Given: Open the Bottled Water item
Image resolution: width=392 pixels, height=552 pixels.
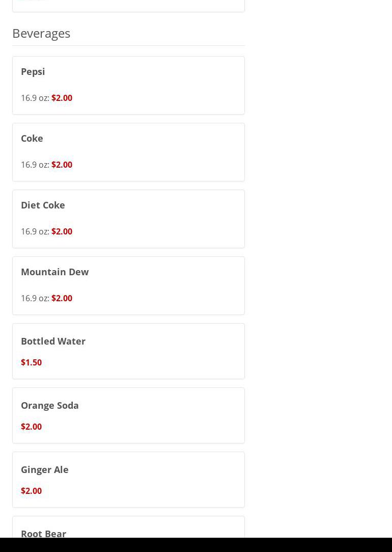Looking at the screenshot, I should click(53, 341).
